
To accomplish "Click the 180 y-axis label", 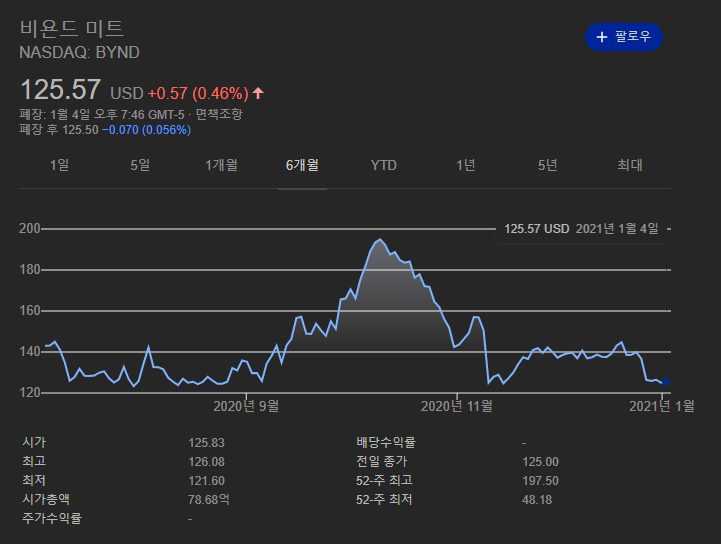I will [x=29, y=269].
